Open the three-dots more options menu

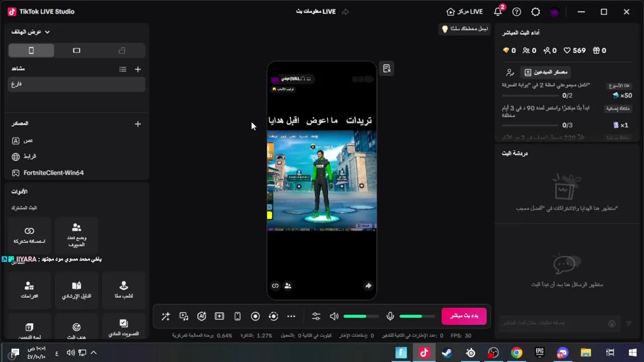(x=291, y=316)
